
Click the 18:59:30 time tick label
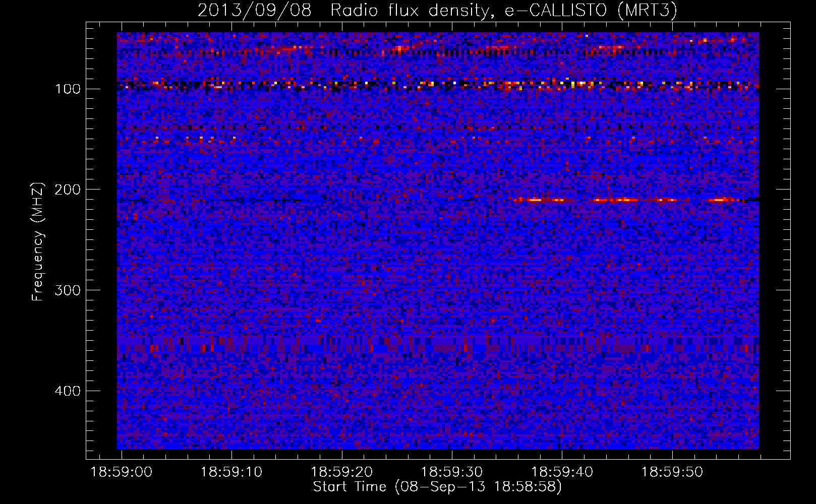click(x=452, y=472)
